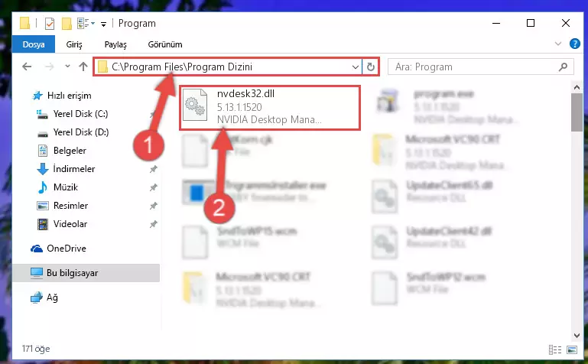Close the Program window
The height and width of the screenshot is (364, 588).
point(566,23)
